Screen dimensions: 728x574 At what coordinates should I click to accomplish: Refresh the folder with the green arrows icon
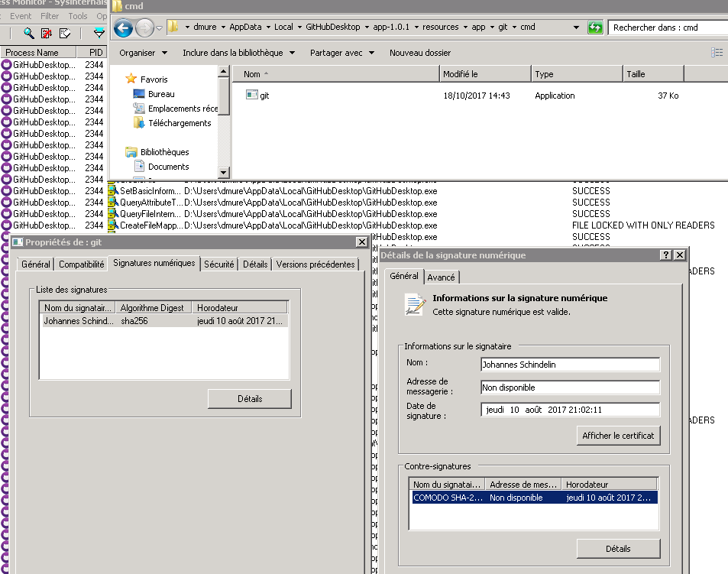coord(594,27)
